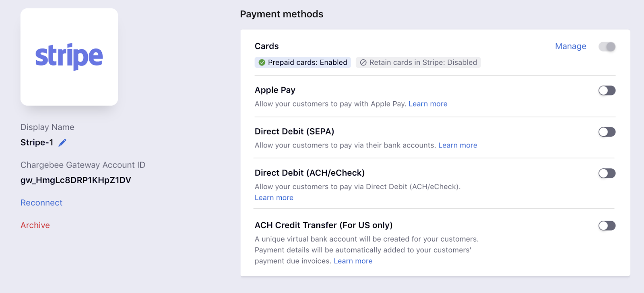644x293 pixels.
Task: Open Learn more for Apple Pay
Action: [428, 104]
